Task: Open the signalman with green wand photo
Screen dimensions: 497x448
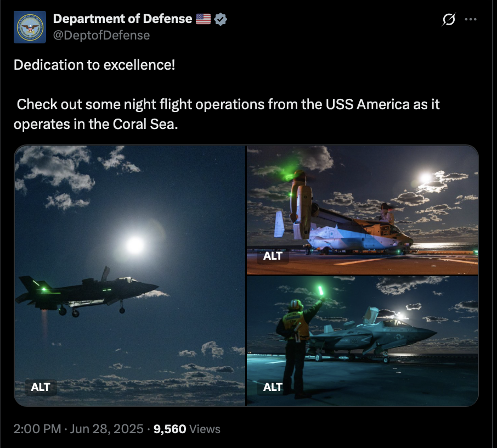Action: pos(362,341)
